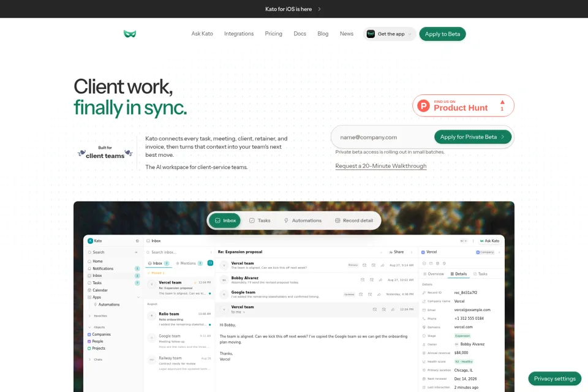
Task: Open Notifications in the sidebar
Action: [113, 269]
